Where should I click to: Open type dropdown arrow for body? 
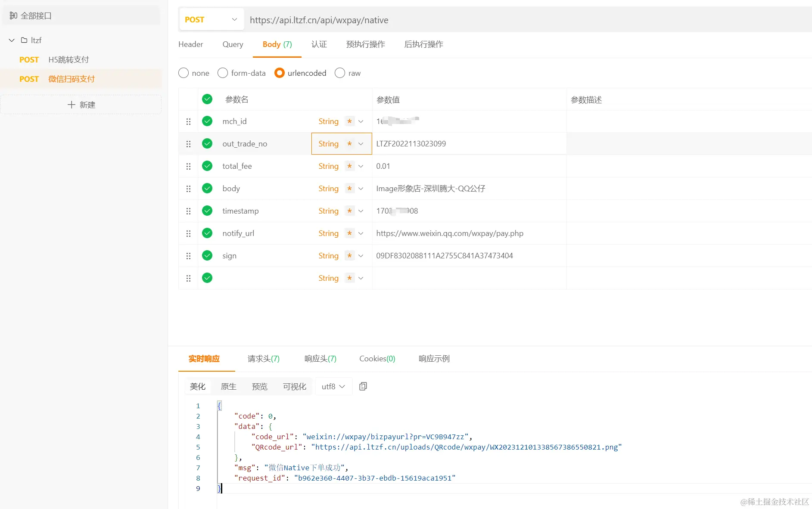tap(361, 189)
